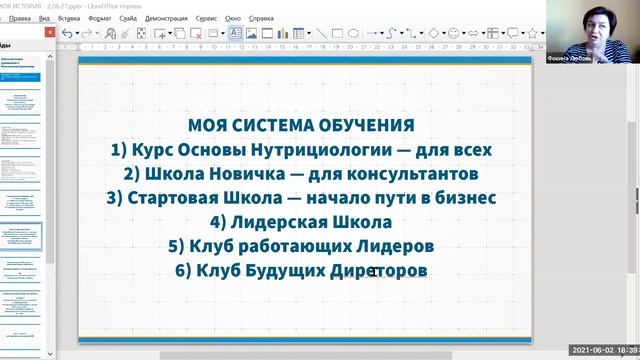
Task: Click the line 'Курс Основы Нутрициологии — для всех'
Action: [x=311, y=150]
